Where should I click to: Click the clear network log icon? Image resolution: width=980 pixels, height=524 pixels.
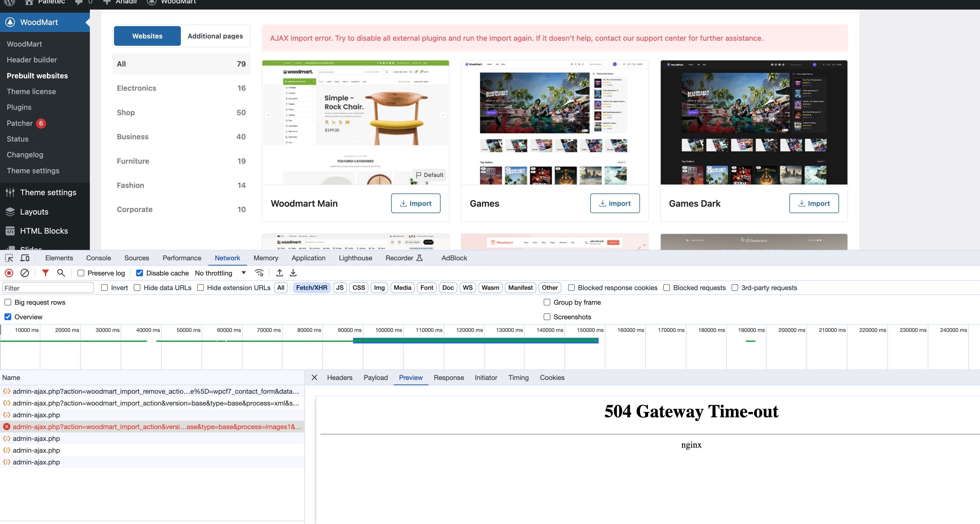coord(25,273)
